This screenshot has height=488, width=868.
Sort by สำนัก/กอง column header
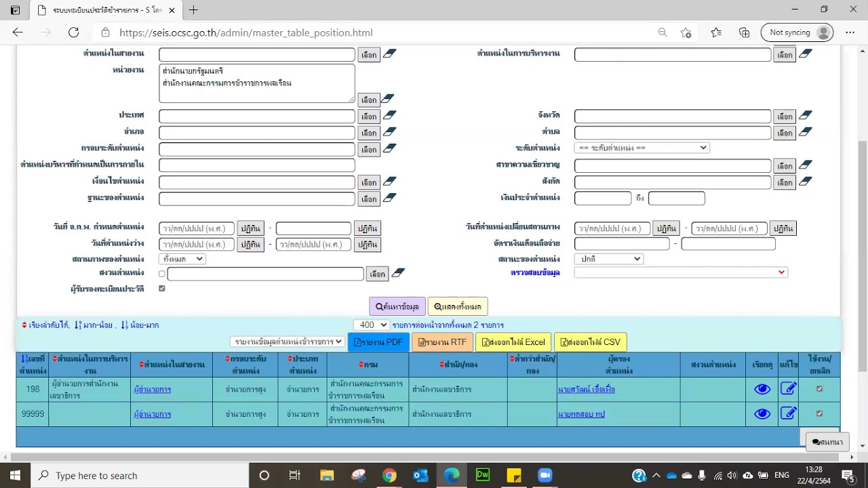[x=458, y=365]
